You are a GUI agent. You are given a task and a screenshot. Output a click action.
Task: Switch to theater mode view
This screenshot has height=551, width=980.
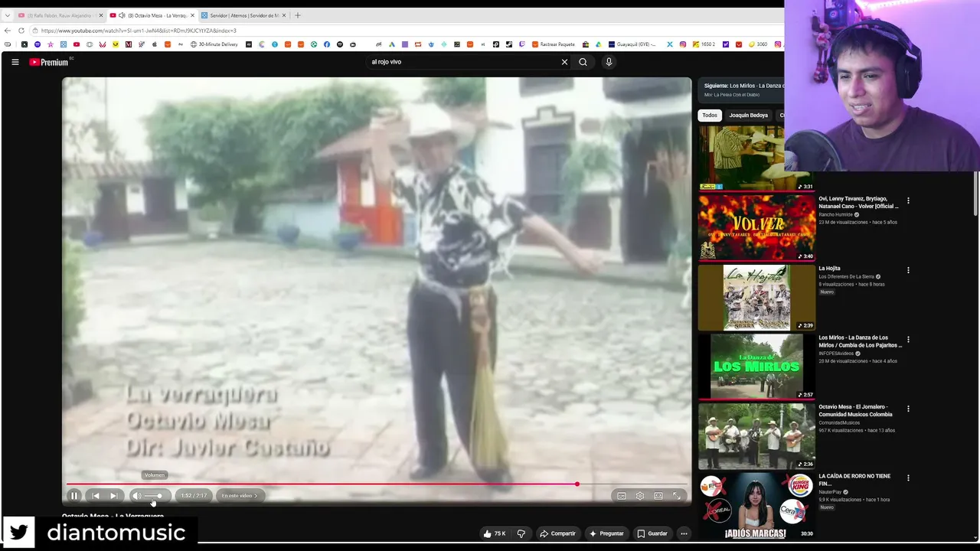coord(658,496)
